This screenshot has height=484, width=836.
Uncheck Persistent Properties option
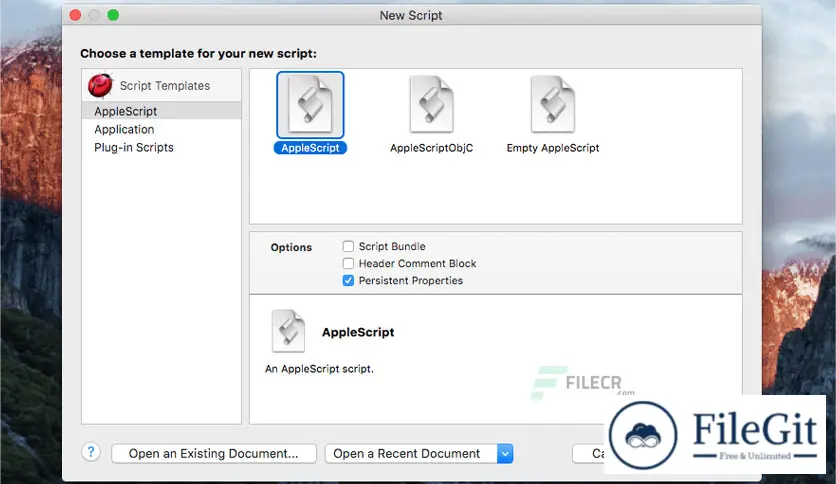click(x=348, y=280)
